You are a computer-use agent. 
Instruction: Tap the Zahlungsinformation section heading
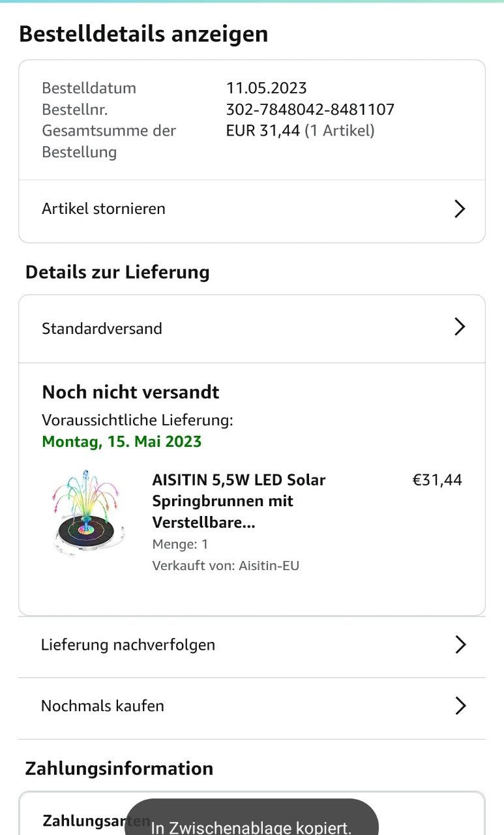pyautogui.click(x=119, y=768)
